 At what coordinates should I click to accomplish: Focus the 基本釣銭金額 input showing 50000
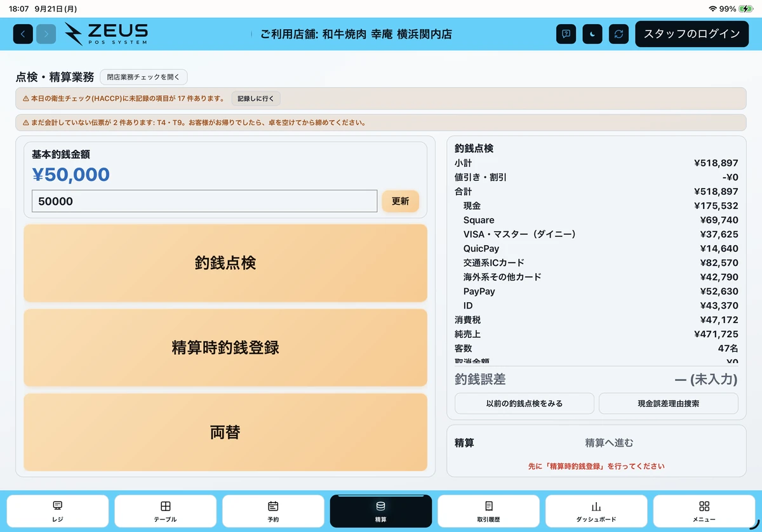click(204, 201)
